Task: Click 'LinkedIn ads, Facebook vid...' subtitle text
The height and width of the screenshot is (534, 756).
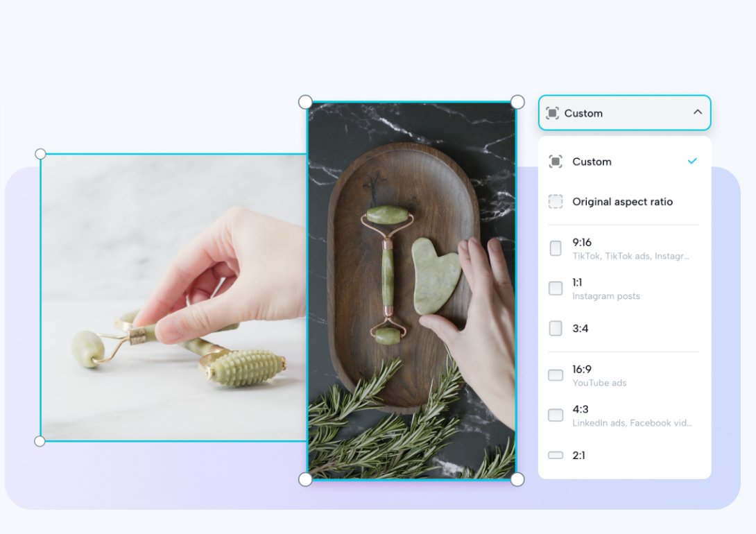Action: coord(632,422)
